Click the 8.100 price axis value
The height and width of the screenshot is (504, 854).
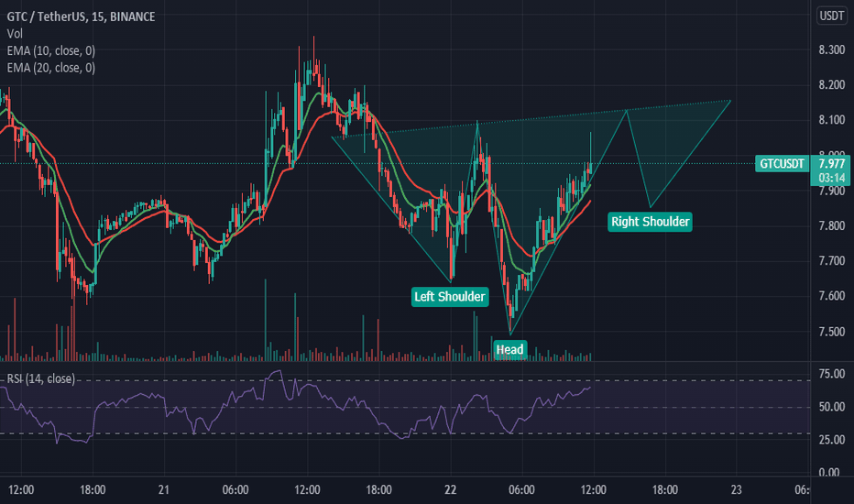tap(832, 120)
